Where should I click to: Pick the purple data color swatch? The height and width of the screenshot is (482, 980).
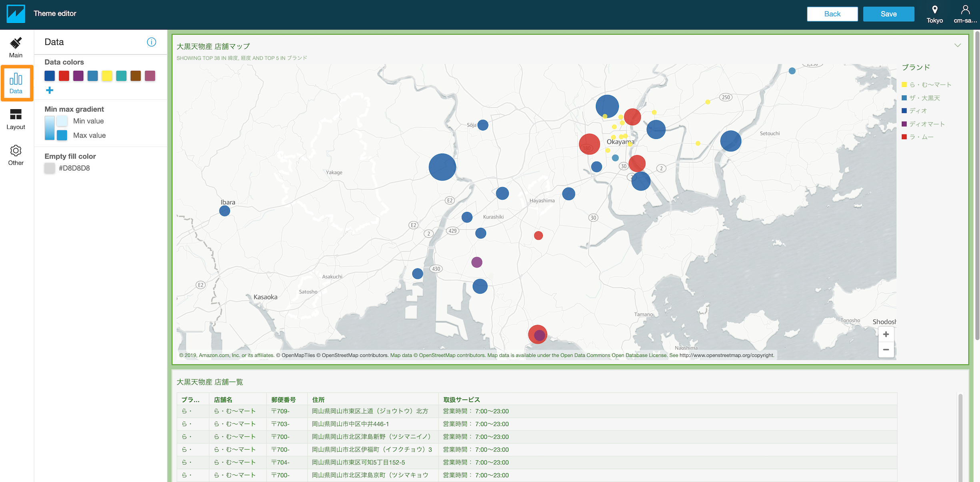click(78, 76)
